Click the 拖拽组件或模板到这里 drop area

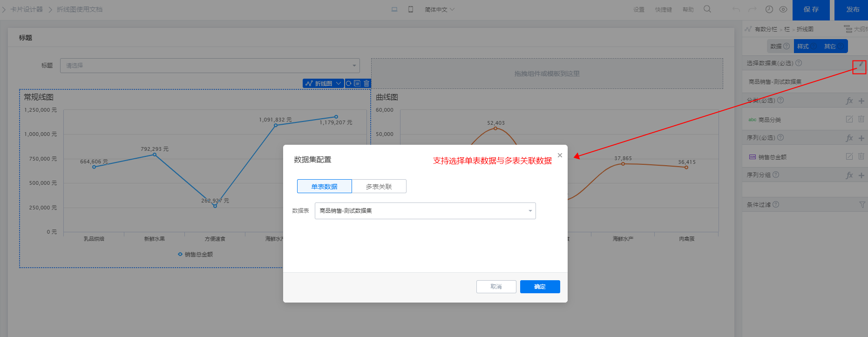[547, 74]
